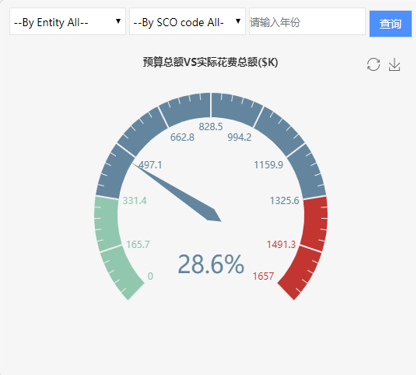This screenshot has height=375, width=416.
Task: Open the By Entity All dropdown
Action: pos(67,22)
